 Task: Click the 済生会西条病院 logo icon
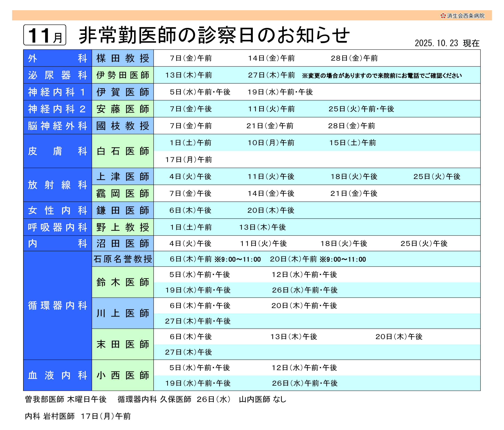click(x=443, y=16)
